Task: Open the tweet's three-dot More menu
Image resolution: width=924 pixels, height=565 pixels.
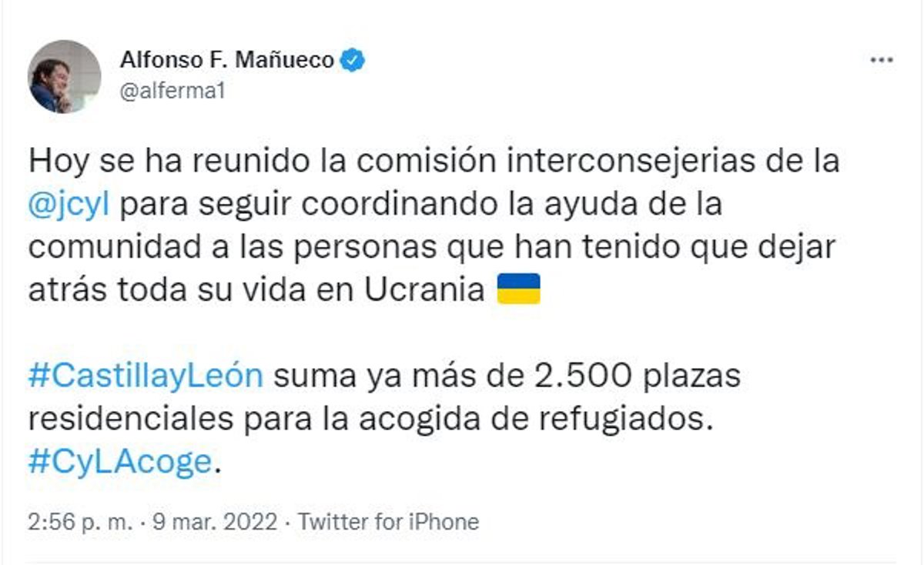Action: [x=881, y=60]
